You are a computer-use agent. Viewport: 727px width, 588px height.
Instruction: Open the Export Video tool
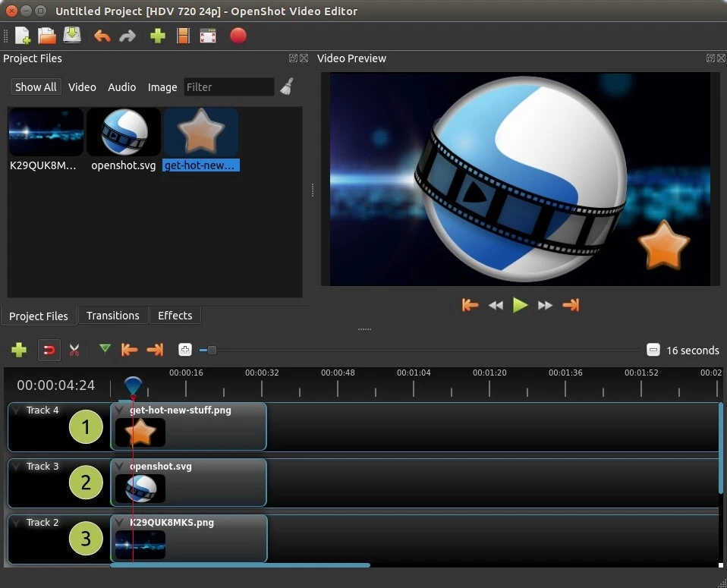pos(238,36)
